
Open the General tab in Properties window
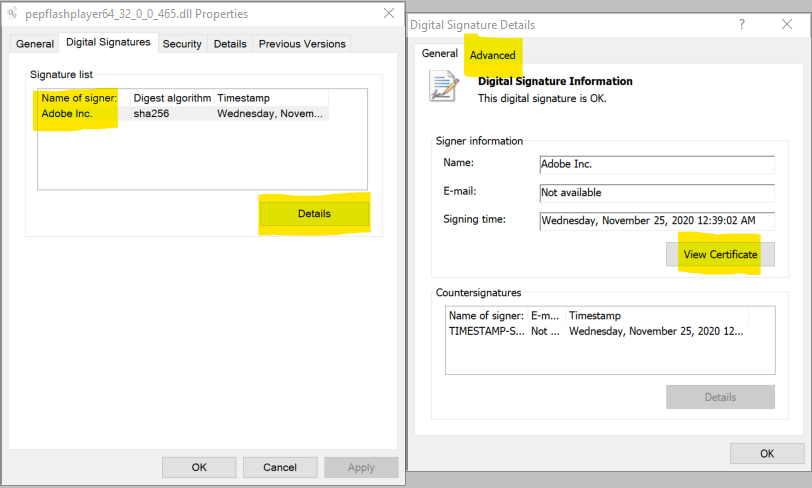[35, 44]
